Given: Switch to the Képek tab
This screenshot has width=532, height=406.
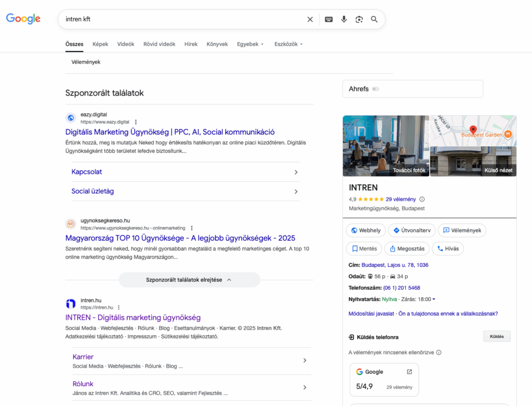Looking at the screenshot, I should pyautogui.click(x=100, y=44).
